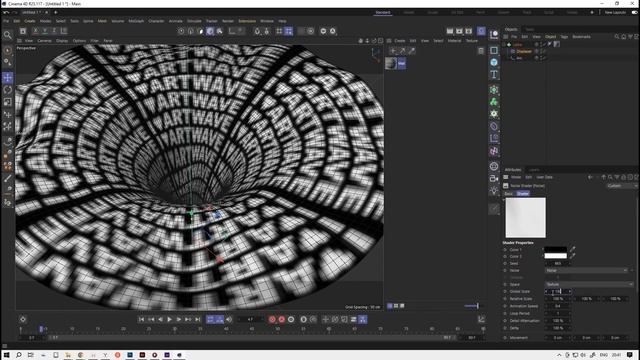The height and width of the screenshot is (360, 640).
Task: Open the Material Manager hamburger menu
Action: click(x=389, y=41)
